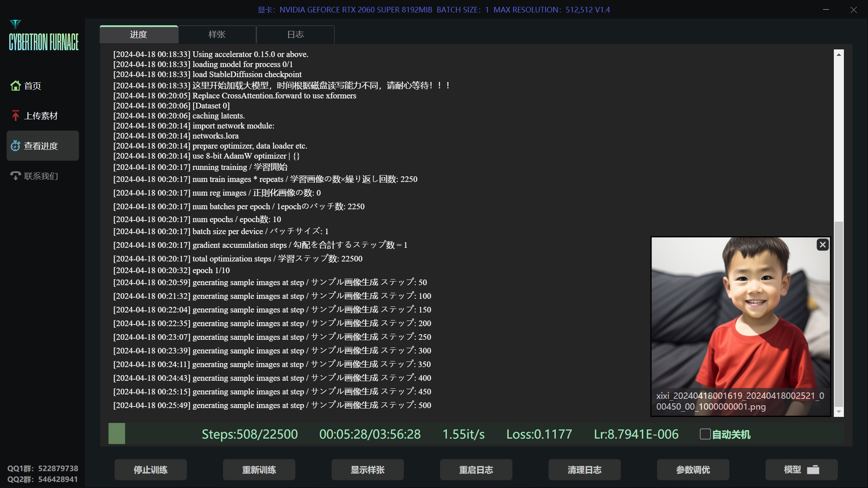Click the phone icon for 联系我们
868x488 pixels.
(x=16, y=176)
